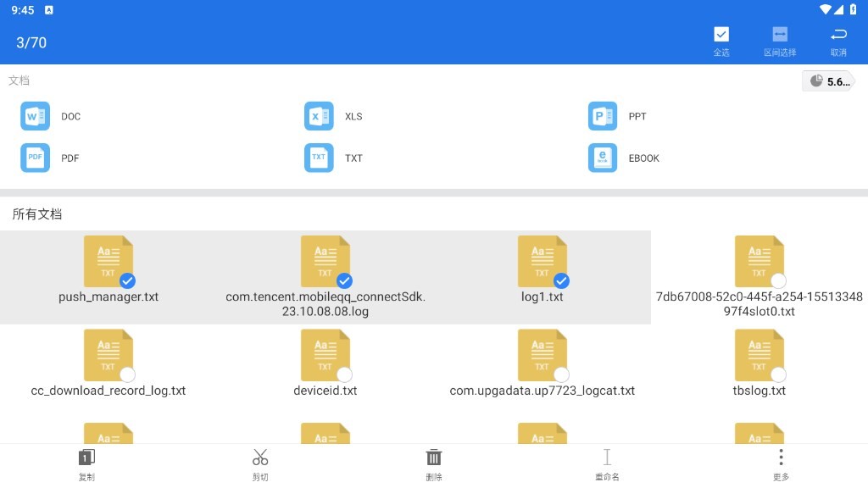Tap the Rename (重命名) icon
Viewport: 868px width, 488px height.
pos(607,457)
